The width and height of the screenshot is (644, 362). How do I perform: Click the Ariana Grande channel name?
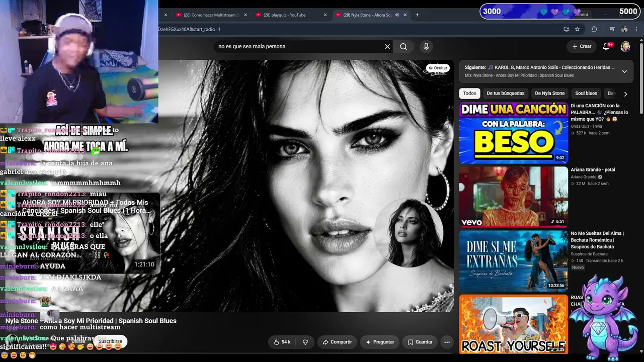pyautogui.click(x=583, y=177)
